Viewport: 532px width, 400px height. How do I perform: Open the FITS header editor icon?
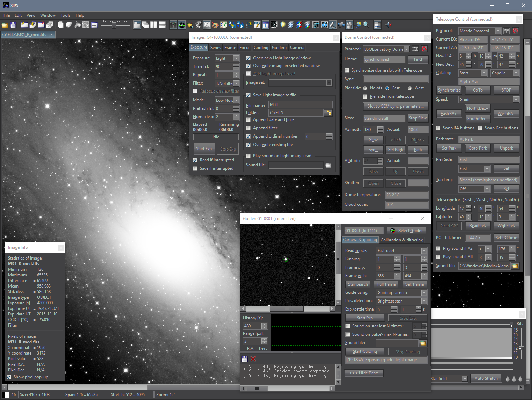[x=257, y=25]
